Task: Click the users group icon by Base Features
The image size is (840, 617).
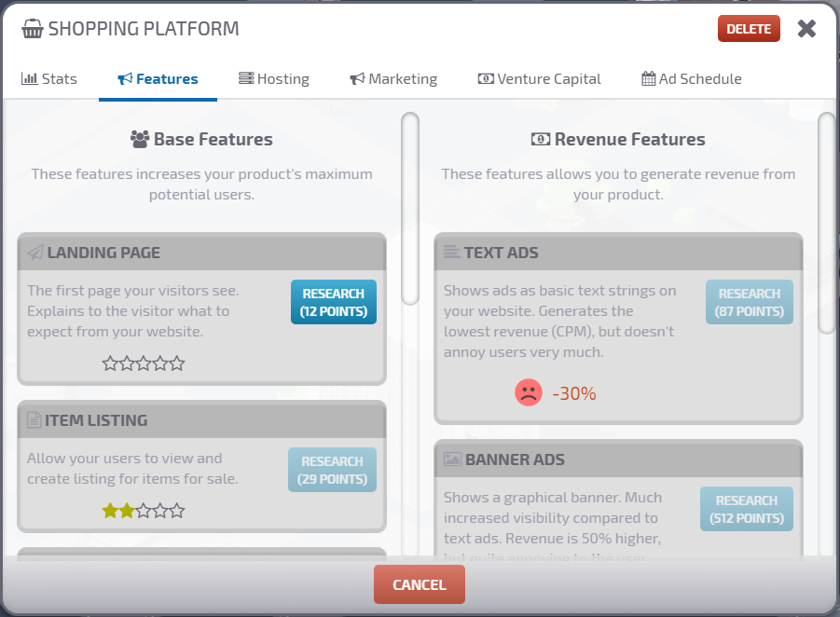Action: pyautogui.click(x=140, y=140)
